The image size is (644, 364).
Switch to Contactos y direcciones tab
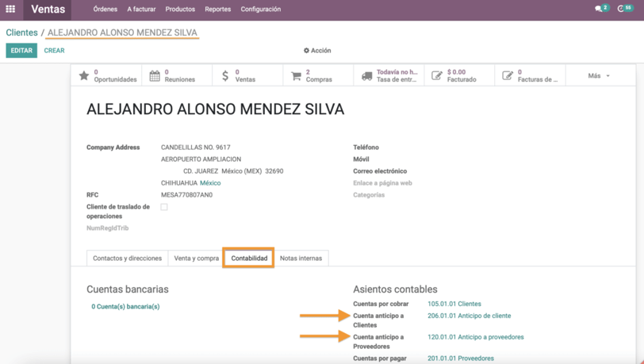[128, 259]
